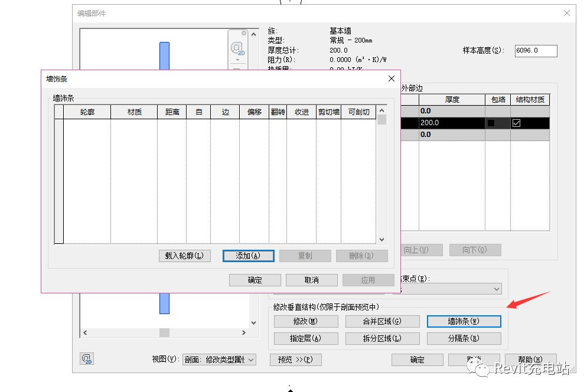The image size is (587, 392).
Task: Confirm with 确定 in 墙饰条 dialog
Action: (255, 280)
